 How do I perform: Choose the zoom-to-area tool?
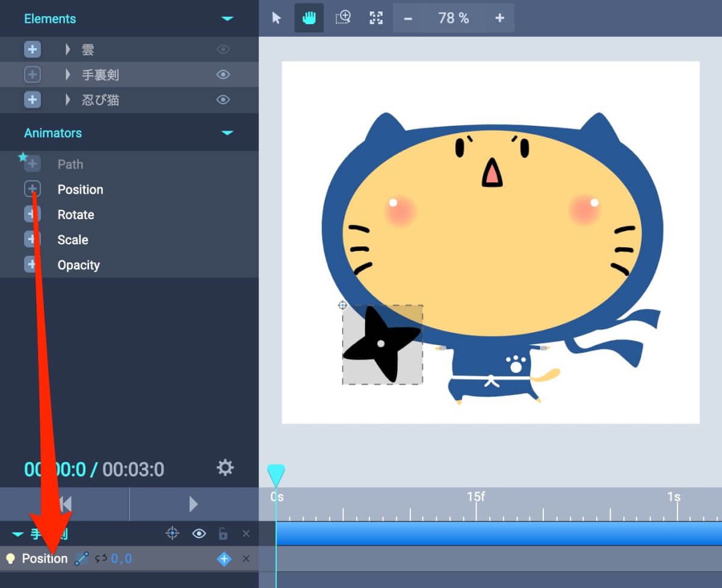(x=343, y=18)
